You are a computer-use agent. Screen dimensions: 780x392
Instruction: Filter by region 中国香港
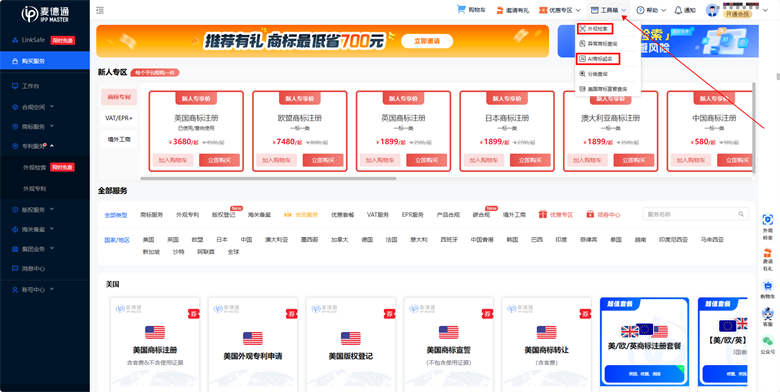pyautogui.click(x=482, y=239)
